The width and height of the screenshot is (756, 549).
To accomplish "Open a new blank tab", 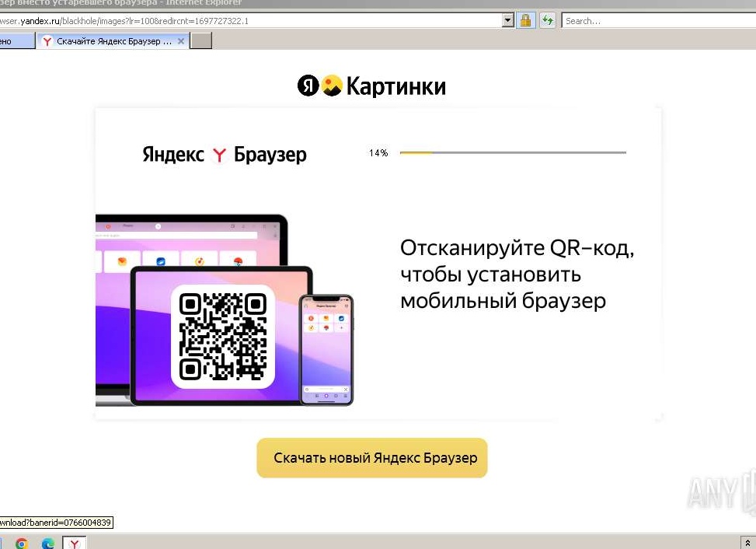I will click(201, 41).
